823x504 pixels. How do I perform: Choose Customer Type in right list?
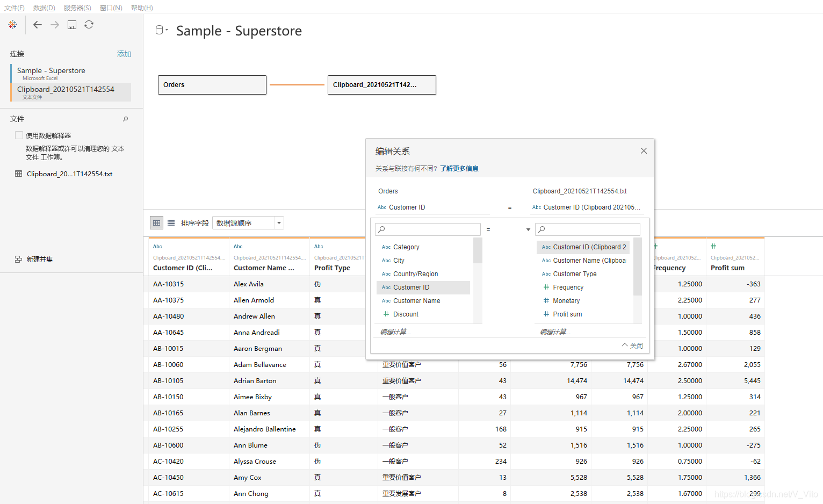tap(583, 274)
